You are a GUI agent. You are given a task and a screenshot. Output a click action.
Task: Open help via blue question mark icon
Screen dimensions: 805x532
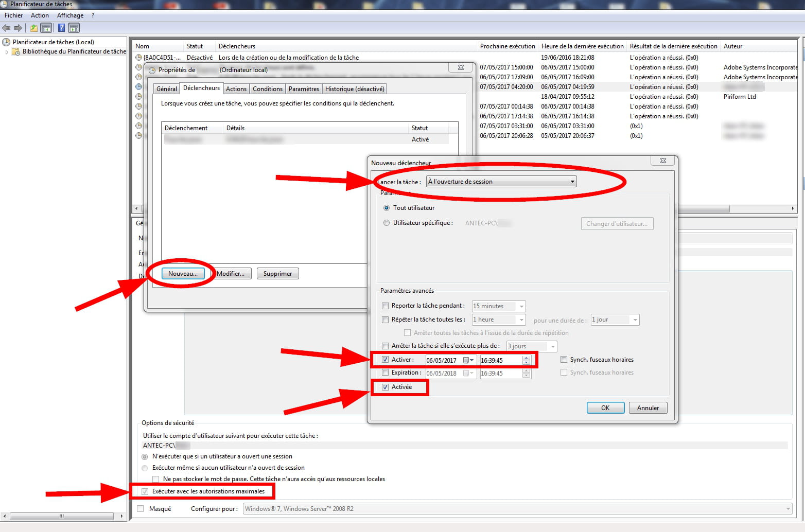pyautogui.click(x=61, y=28)
